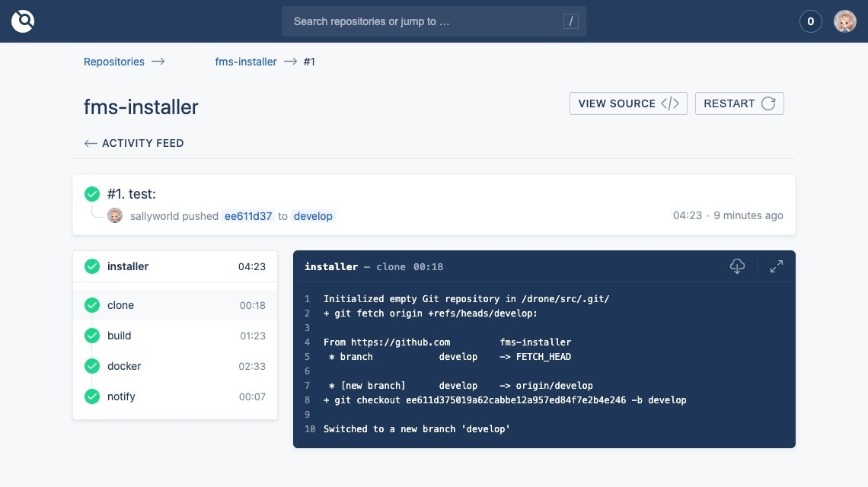
Task: Restart the build
Action: coord(739,103)
